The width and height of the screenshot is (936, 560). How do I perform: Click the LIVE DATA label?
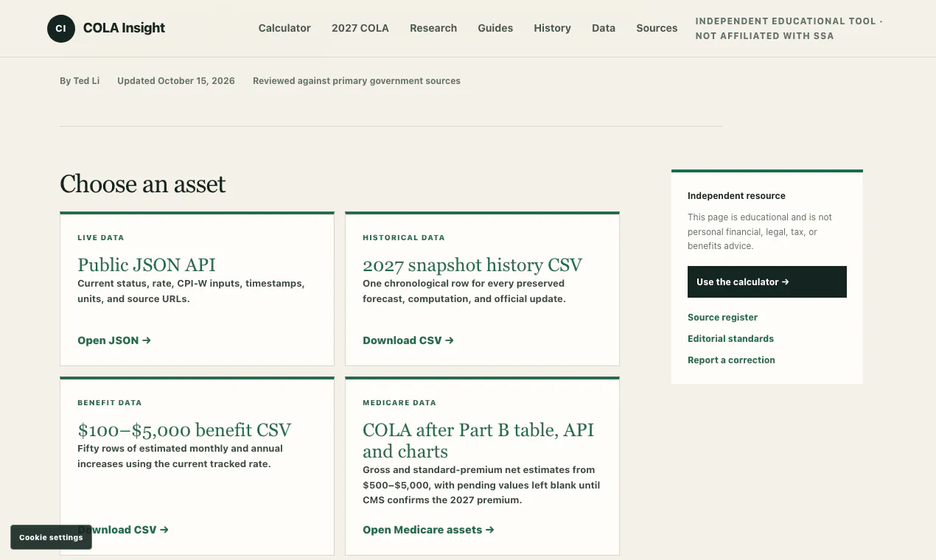point(101,238)
